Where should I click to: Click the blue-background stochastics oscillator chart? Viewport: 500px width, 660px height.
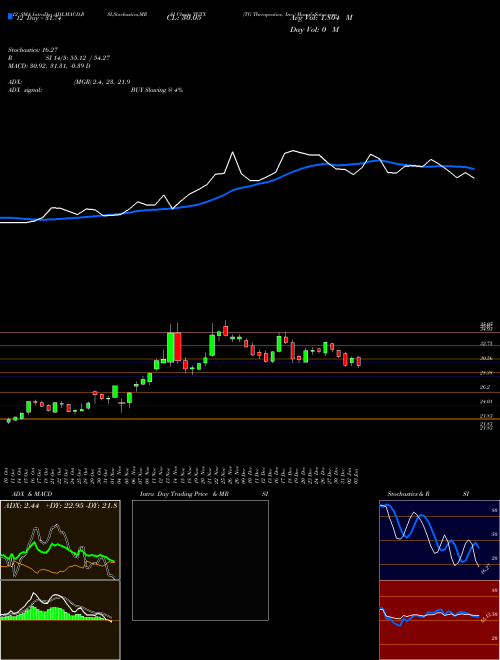pyautogui.click(x=439, y=540)
